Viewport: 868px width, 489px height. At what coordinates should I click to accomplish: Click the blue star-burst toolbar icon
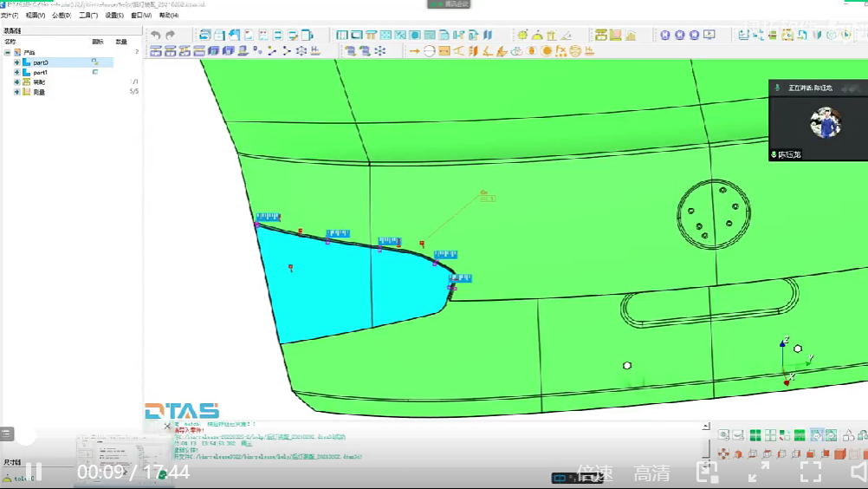pyautogui.click(x=379, y=51)
